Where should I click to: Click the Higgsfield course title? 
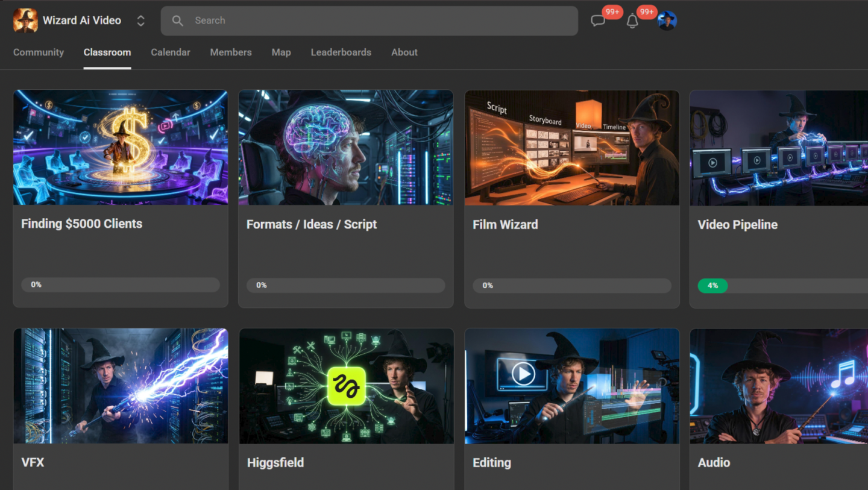(275, 463)
